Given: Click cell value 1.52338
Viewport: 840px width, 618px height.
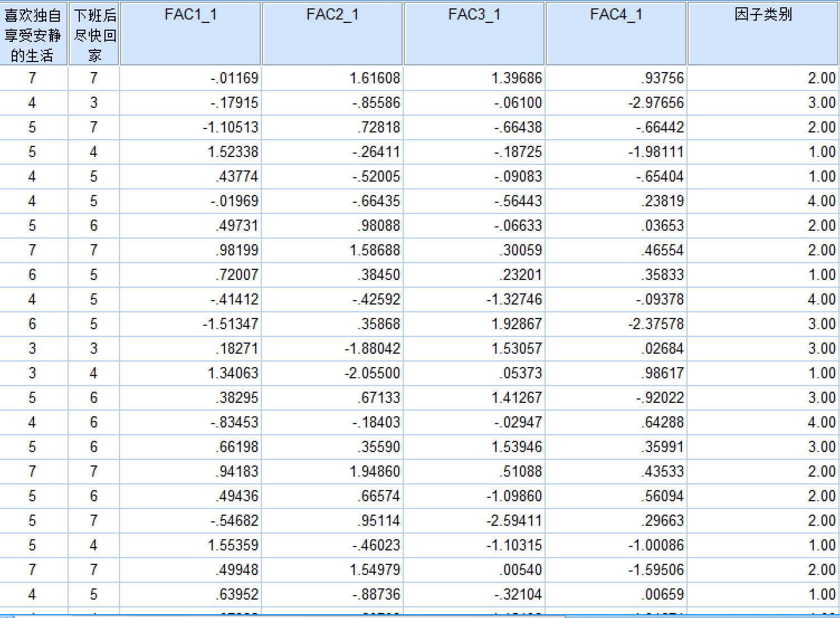Looking at the screenshot, I should 233,152.
